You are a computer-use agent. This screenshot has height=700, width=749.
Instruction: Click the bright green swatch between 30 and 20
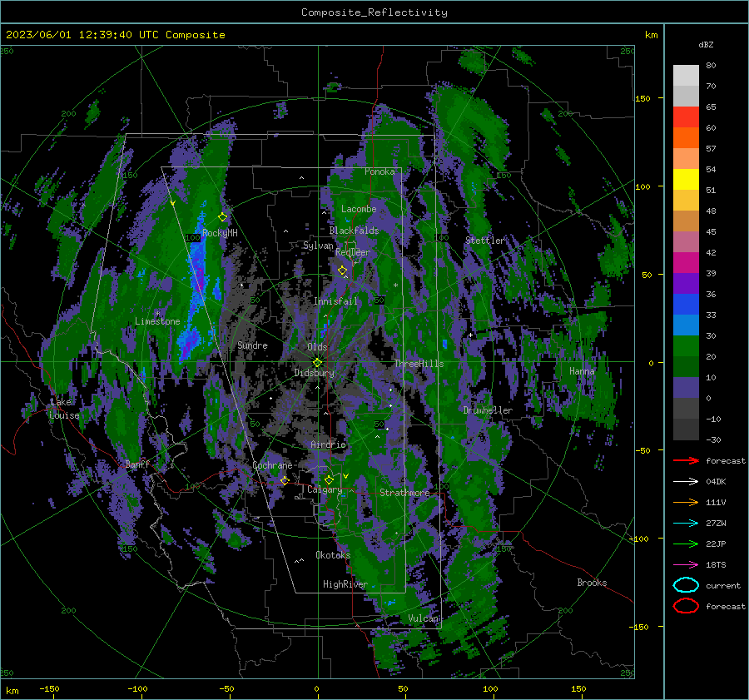click(686, 346)
